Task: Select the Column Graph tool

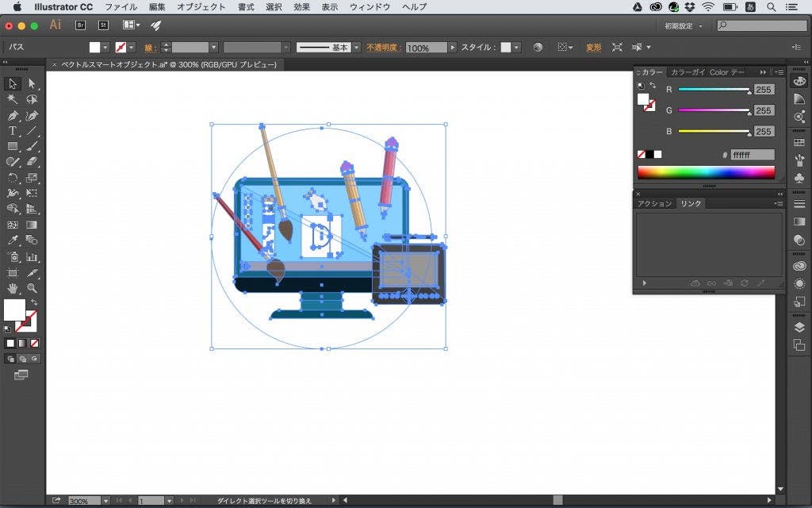Action: click(x=32, y=256)
